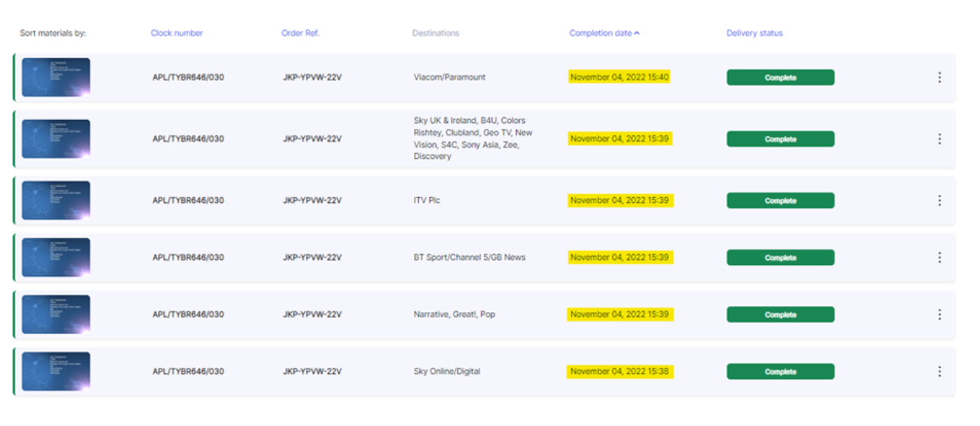Open thumbnail of the ITV Plc material
Viewport: 980px width, 426px height.
pyautogui.click(x=56, y=200)
